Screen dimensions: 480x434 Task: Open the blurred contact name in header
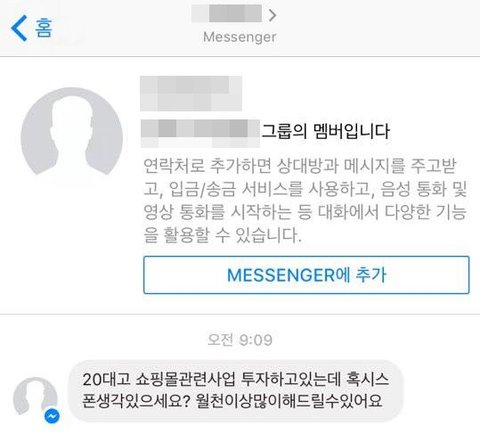[227, 14]
